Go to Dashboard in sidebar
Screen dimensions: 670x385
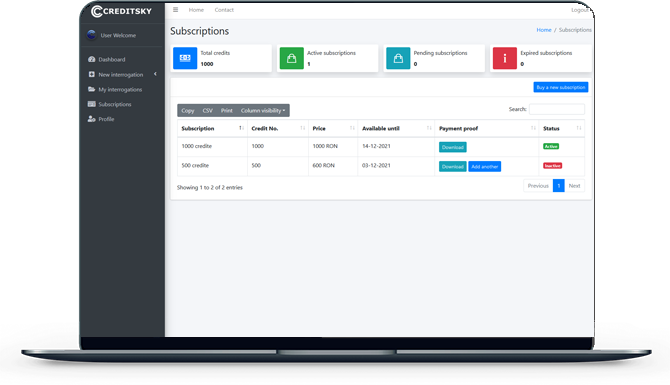112,59
